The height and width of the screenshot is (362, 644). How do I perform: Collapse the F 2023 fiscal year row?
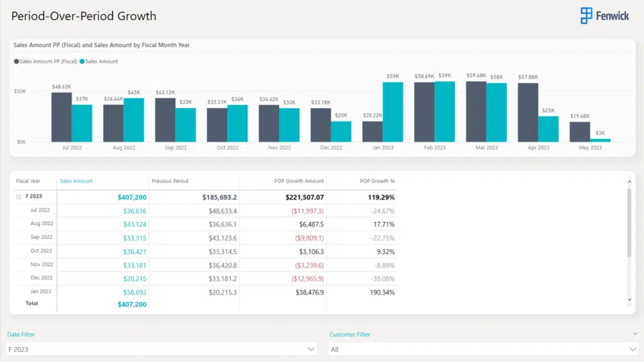pos(18,197)
